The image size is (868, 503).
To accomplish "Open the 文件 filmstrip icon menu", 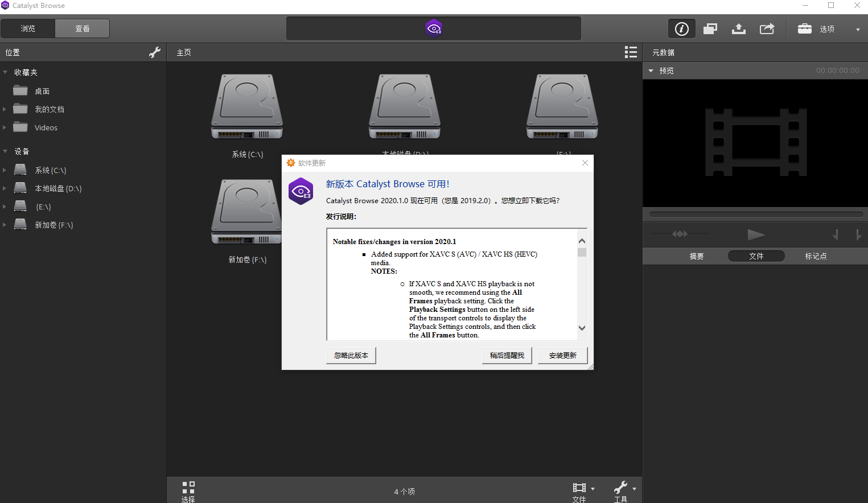I will point(579,488).
